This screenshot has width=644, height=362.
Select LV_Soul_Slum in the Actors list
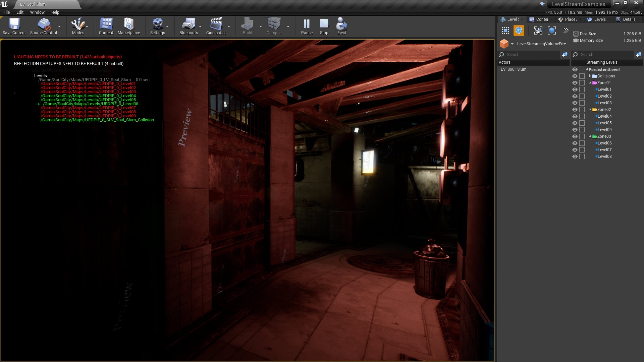point(514,69)
